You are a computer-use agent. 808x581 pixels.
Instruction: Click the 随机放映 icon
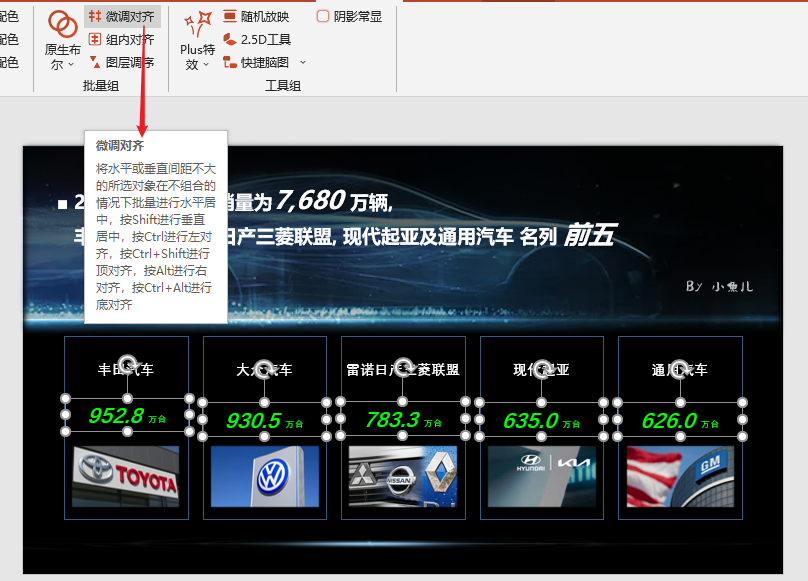click(230, 16)
